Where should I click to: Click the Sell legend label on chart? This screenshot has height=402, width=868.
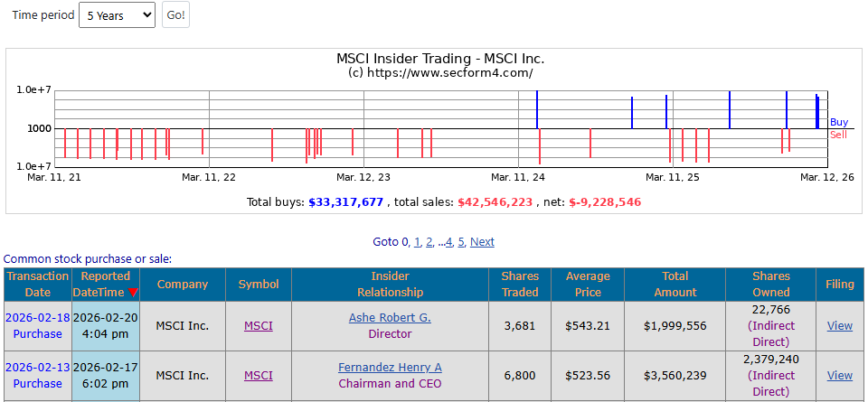(838, 135)
